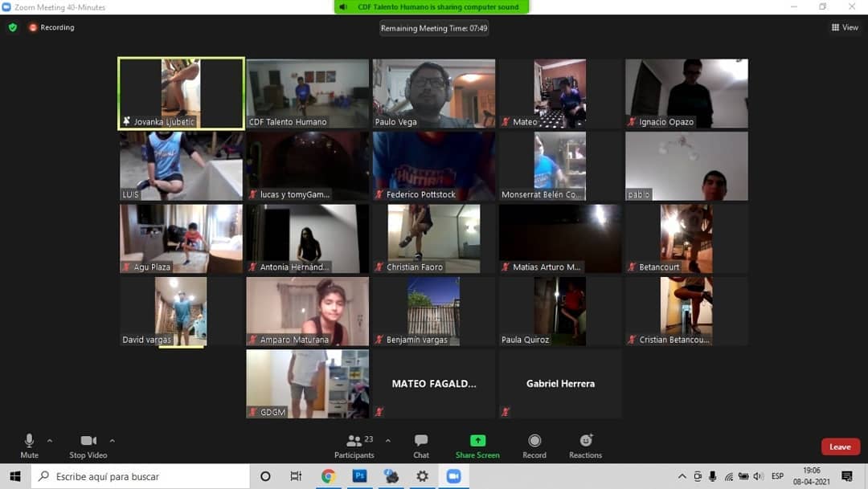Click the red Recording indicator

pyautogui.click(x=51, y=27)
